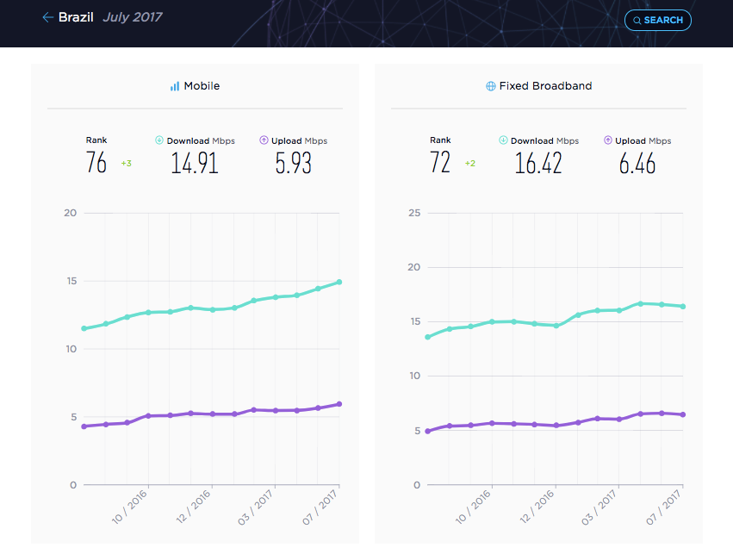
Task: Click the Mobile upload arrow icon
Action: pyautogui.click(x=264, y=140)
